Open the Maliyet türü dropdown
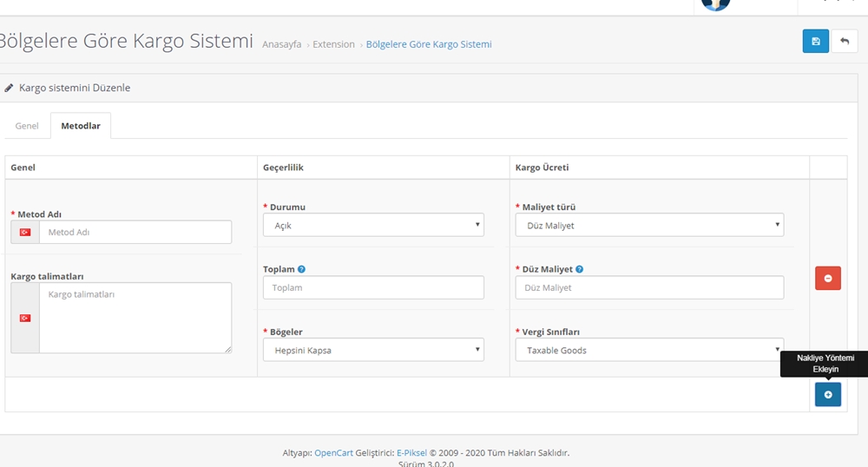868x467 pixels. 649,225
